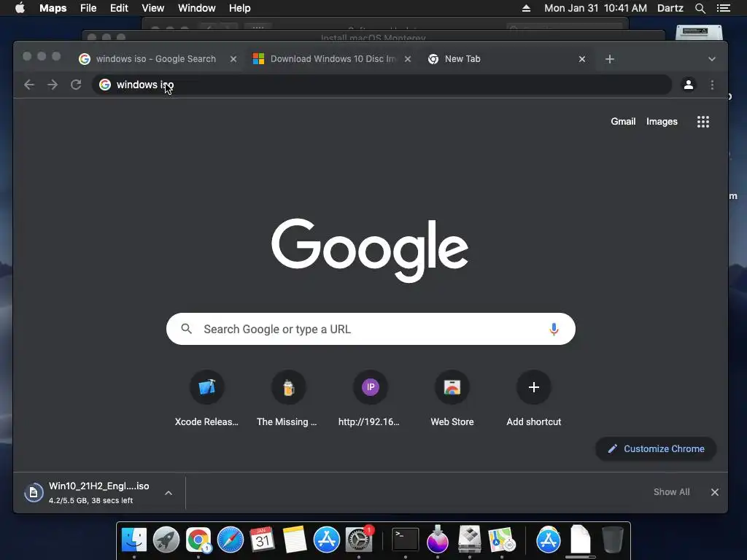Open Finder from the Dock

134,540
